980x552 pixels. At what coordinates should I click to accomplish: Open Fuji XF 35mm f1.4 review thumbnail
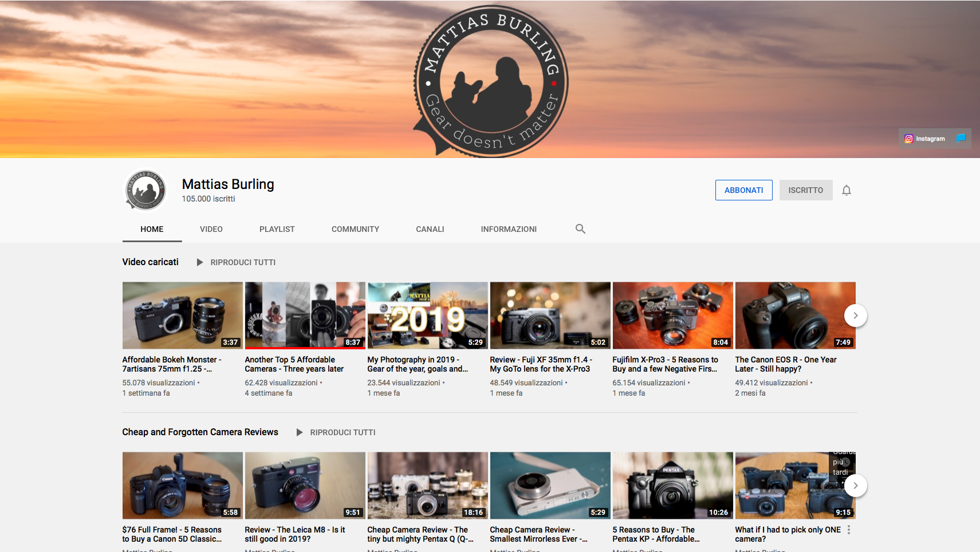[x=550, y=316]
